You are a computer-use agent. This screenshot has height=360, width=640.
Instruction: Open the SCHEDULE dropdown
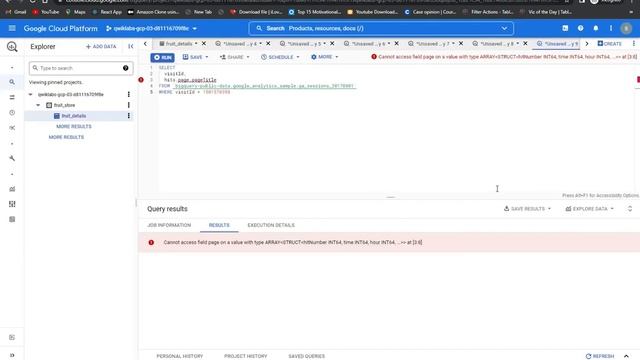click(280, 57)
